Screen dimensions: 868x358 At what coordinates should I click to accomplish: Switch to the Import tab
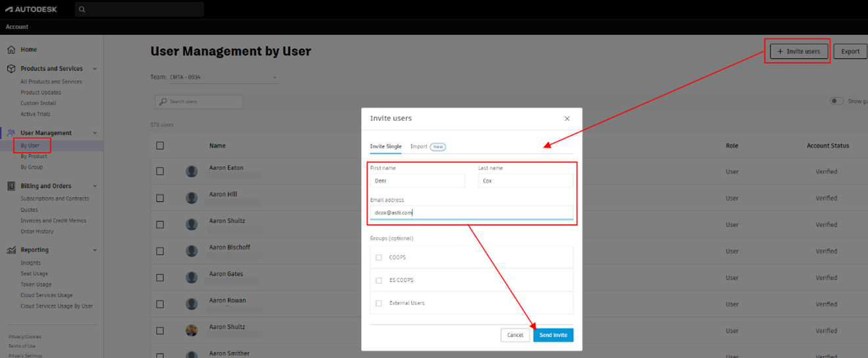(x=419, y=146)
